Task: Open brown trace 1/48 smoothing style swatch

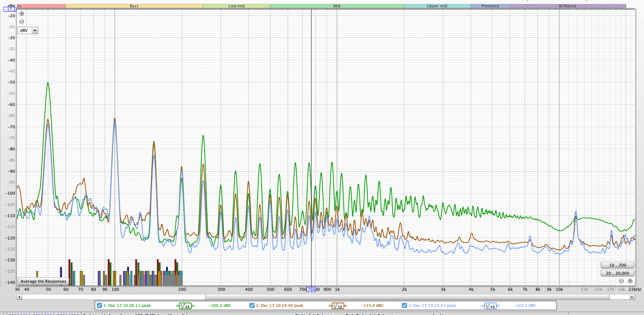Action: click(338, 306)
